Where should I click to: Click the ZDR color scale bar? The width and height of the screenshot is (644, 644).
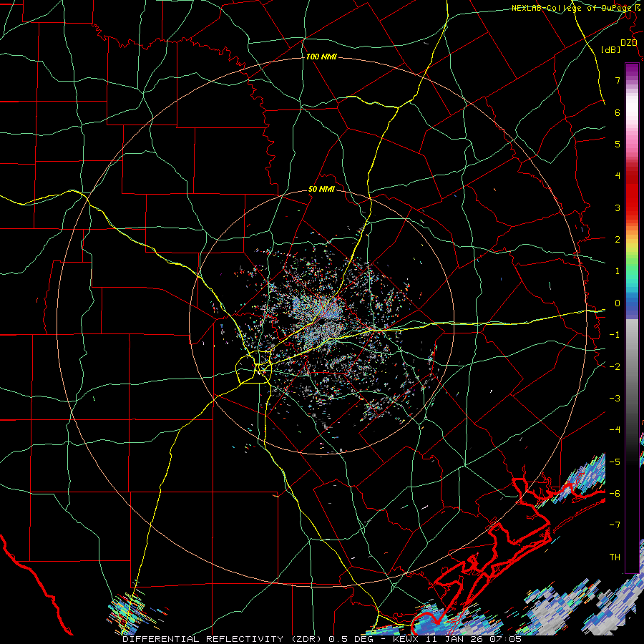[632, 318]
